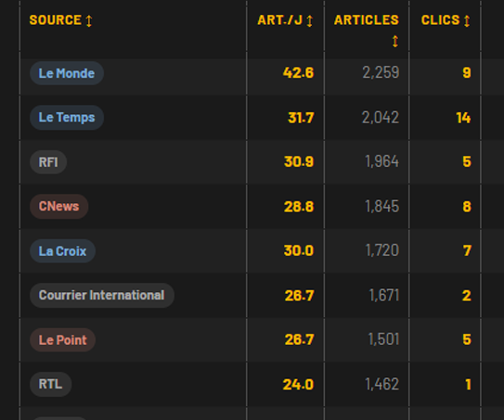Click sort arrow next to ART./J
The width and height of the screenshot is (504, 420).
click(309, 21)
